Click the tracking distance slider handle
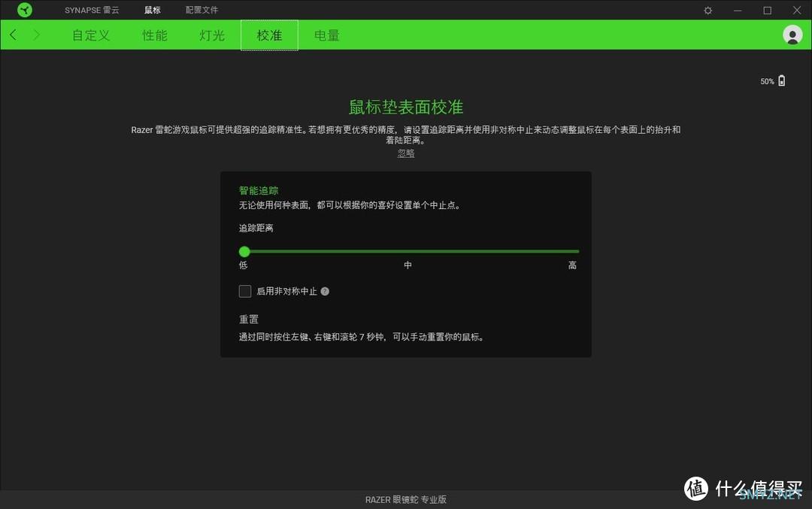The width and height of the screenshot is (812, 509). (x=244, y=252)
